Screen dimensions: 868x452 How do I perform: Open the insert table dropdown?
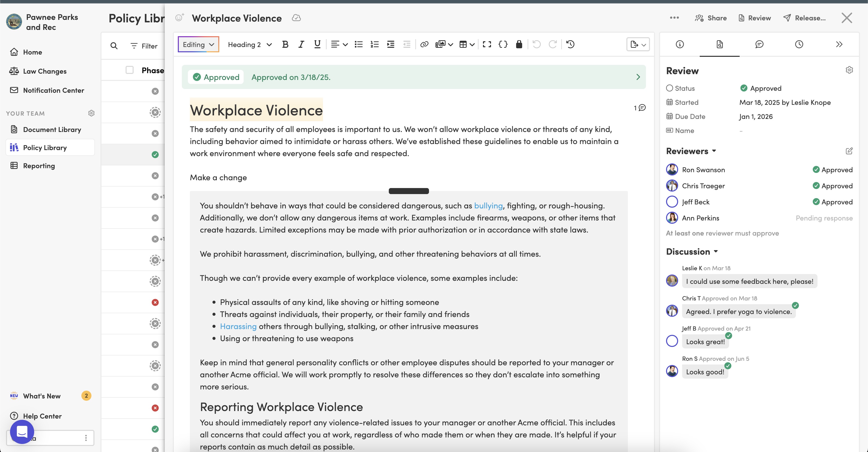pos(467,44)
